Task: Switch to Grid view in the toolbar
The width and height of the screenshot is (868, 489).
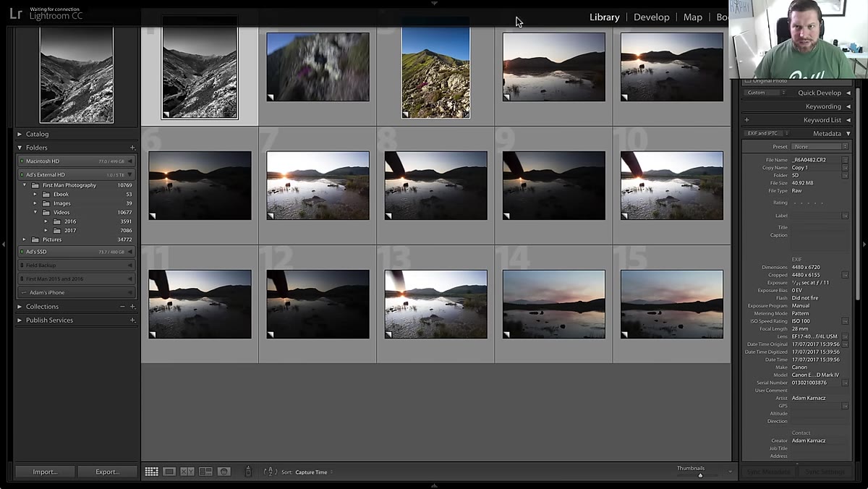Action: coord(151,472)
